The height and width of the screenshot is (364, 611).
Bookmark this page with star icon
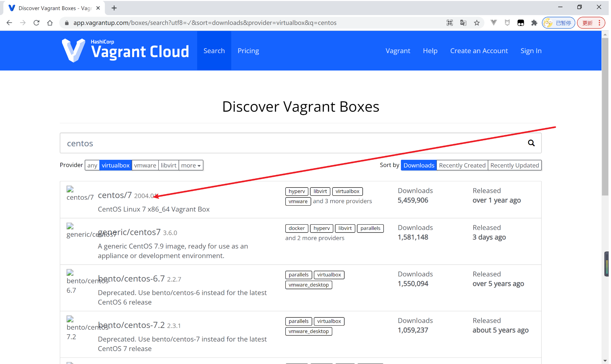coord(477,23)
